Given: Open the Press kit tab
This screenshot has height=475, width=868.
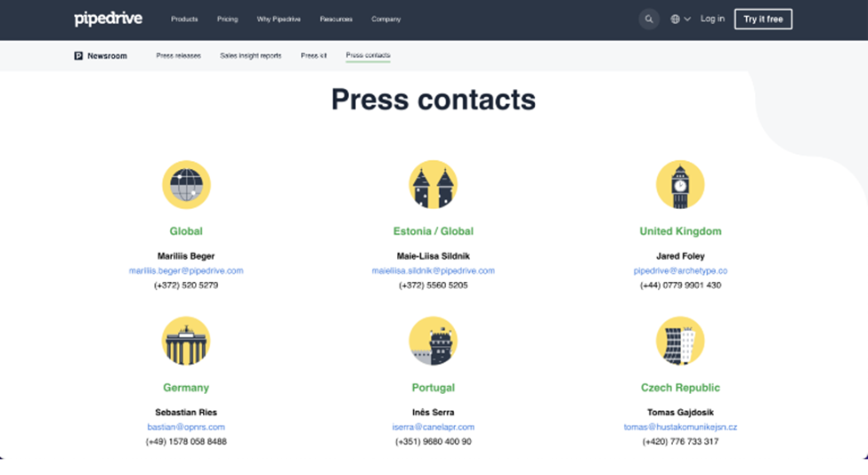Looking at the screenshot, I should pos(314,56).
